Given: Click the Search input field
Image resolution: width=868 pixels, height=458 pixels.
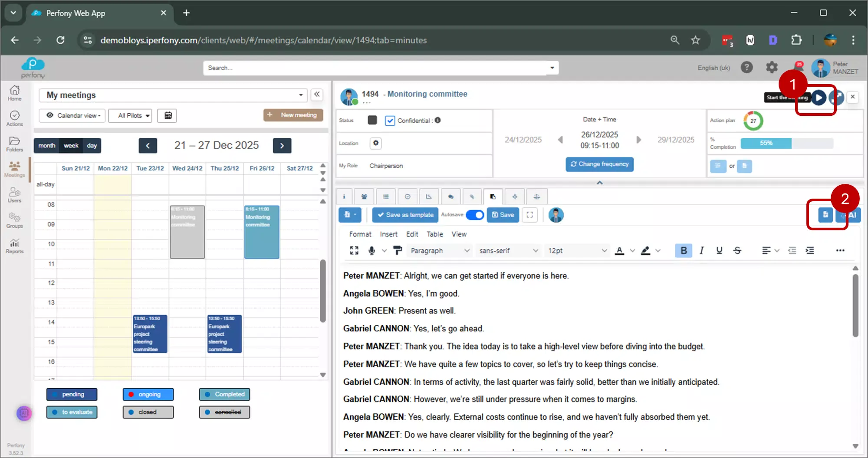Looking at the screenshot, I should 377,68.
